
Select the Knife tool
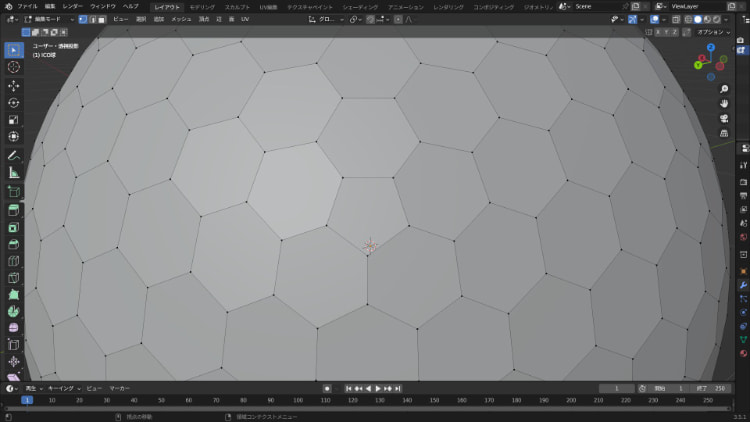[14, 278]
